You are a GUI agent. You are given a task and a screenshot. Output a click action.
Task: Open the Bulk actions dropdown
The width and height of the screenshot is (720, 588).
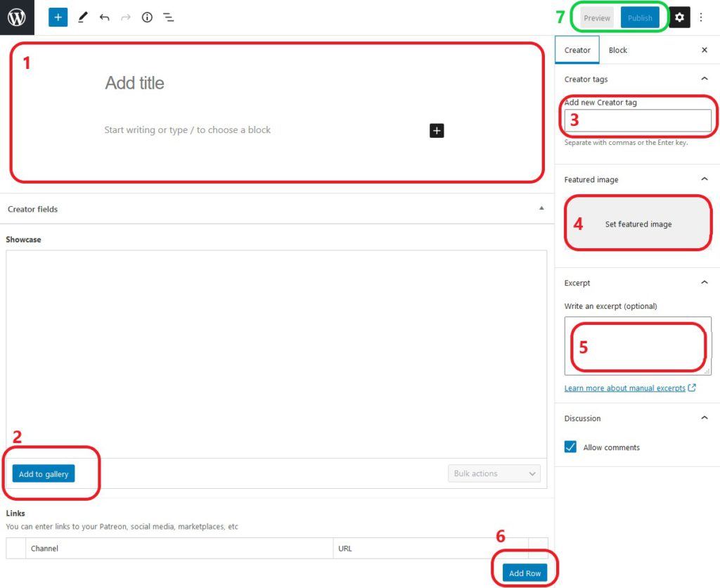pos(494,473)
